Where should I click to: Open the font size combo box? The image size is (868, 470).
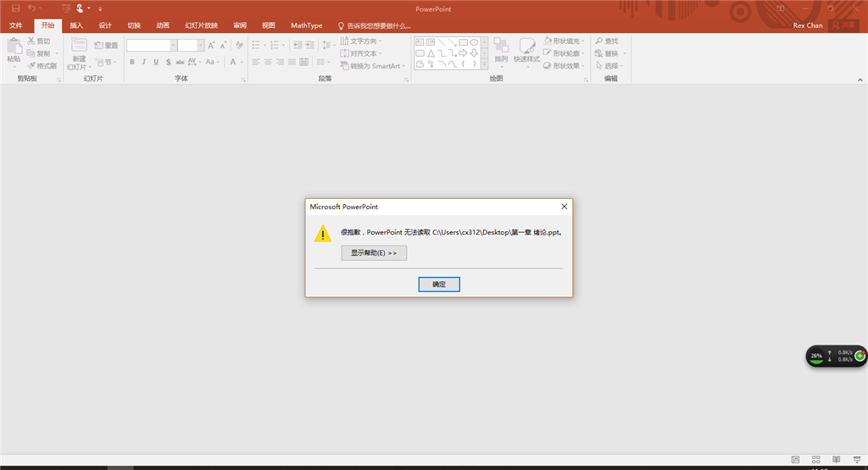pyautogui.click(x=191, y=46)
